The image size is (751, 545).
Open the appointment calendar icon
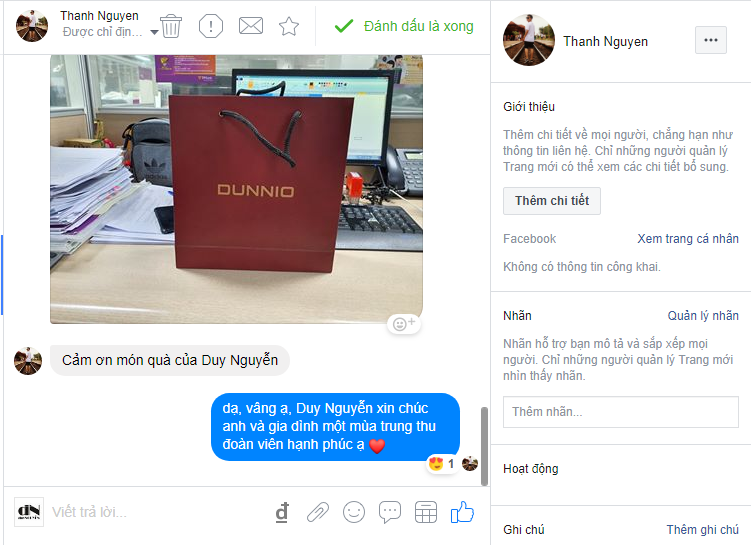pyautogui.click(x=426, y=512)
